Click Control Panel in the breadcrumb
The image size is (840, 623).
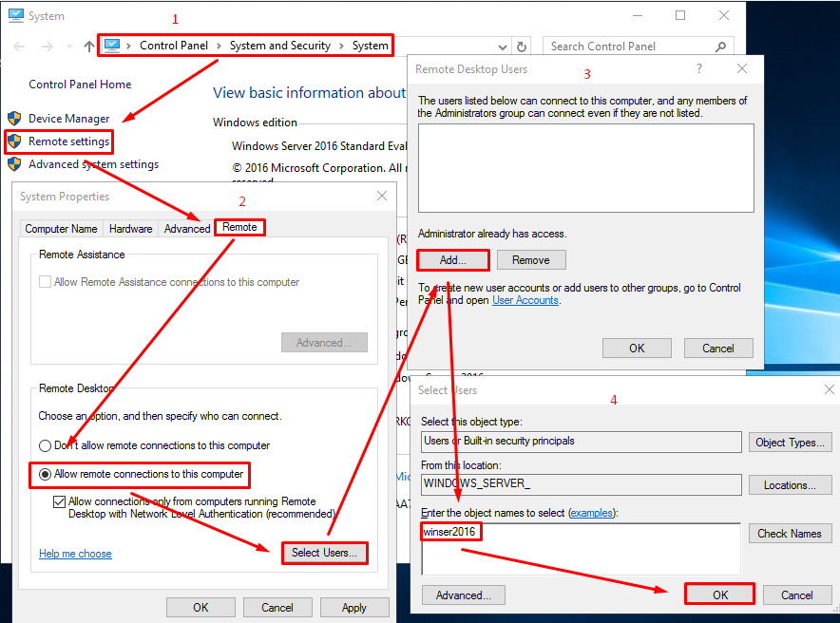(174, 46)
